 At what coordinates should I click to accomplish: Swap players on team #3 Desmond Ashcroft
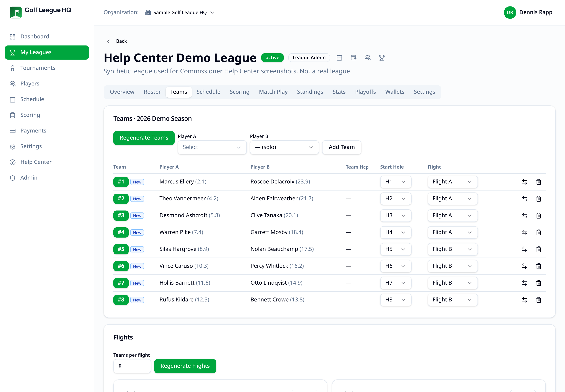pos(524,216)
